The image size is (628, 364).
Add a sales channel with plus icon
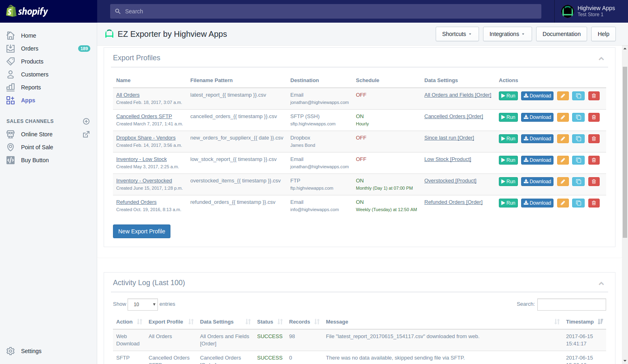click(86, 121)
